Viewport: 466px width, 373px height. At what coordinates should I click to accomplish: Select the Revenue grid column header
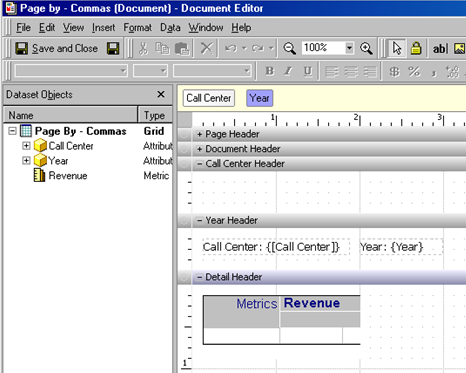(320, 303)
